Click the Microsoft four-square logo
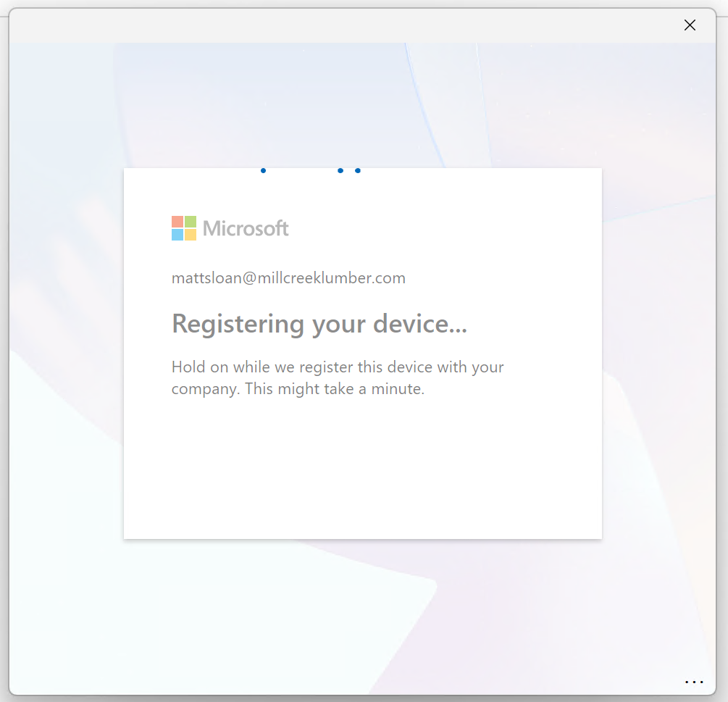The width and height of the screenshot is (728, 702). pyautogui.click(x=184, y=228)
